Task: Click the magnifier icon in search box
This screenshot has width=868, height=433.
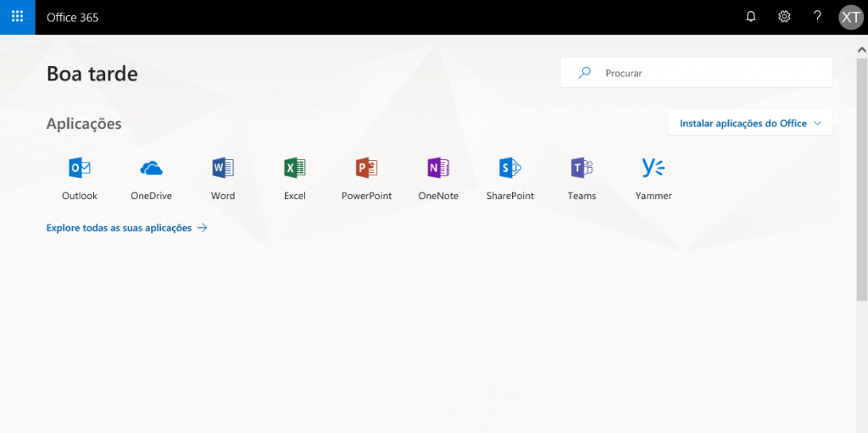Action: pyautogui.click(x=584, y=73)
